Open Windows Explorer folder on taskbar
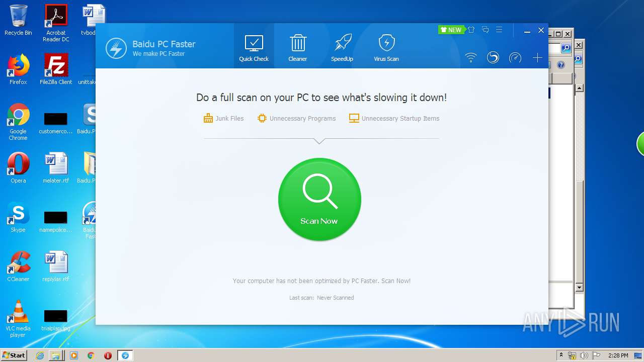Image resolution: width=644 pixels, height=362 pixels. coord(56,355)
